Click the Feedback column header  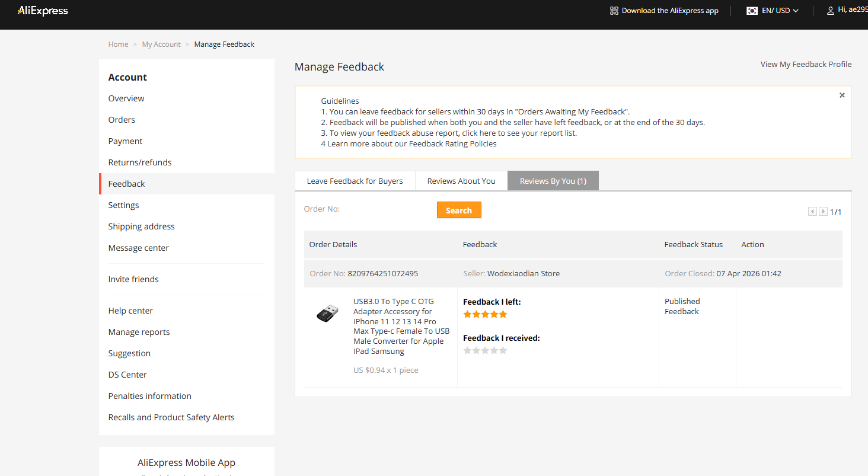(x=480, y=244)
